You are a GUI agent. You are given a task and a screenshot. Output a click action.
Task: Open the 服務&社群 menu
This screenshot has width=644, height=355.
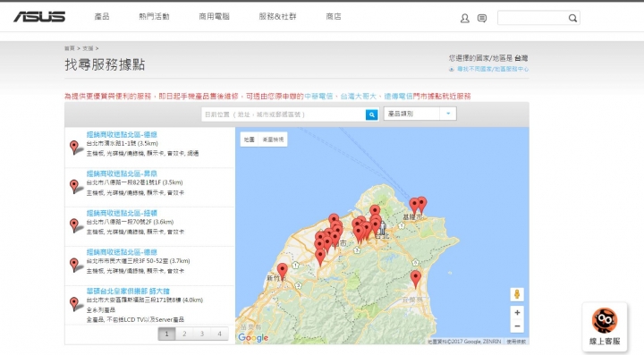(277, 16)
